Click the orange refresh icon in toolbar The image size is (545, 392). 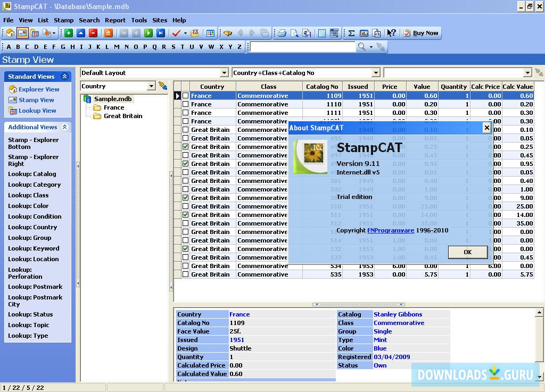[x=109, y=33]
